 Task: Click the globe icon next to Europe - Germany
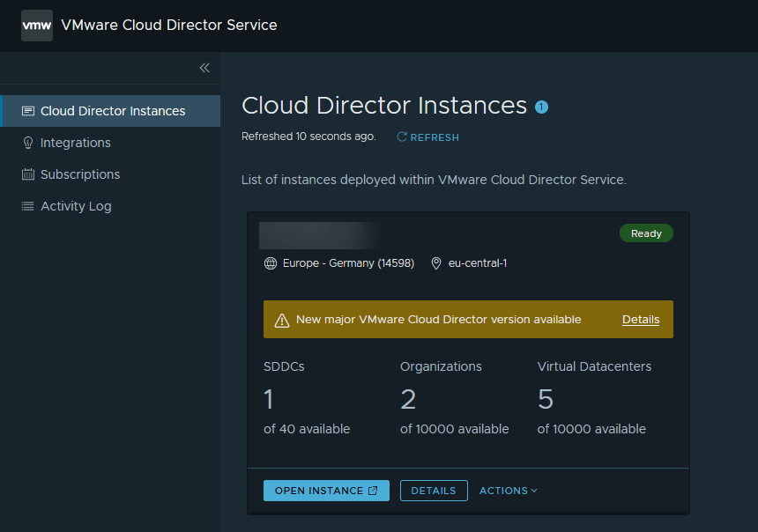[x=271, y=263]
